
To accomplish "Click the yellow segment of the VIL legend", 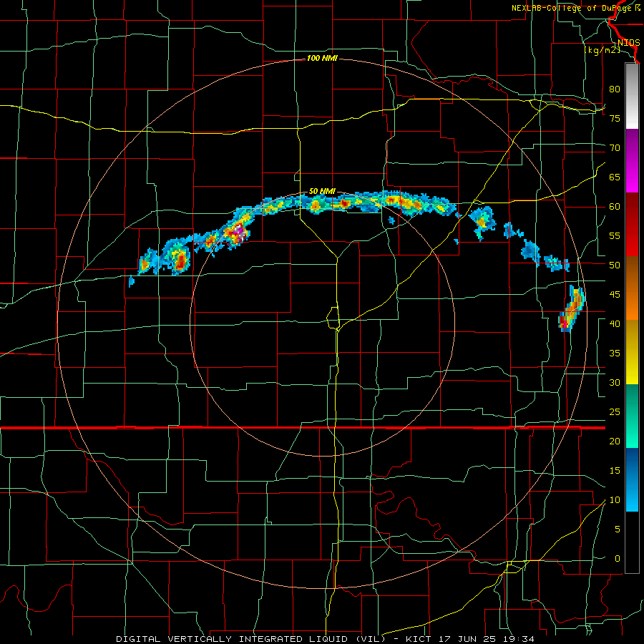I will click(x=632, y=352).
